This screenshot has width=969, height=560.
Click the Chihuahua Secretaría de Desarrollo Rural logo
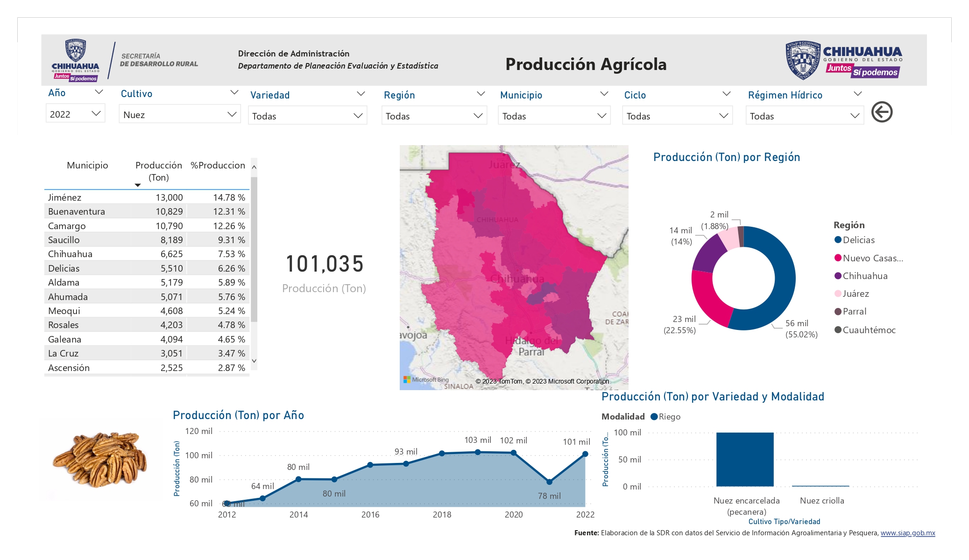pos(125,61)
